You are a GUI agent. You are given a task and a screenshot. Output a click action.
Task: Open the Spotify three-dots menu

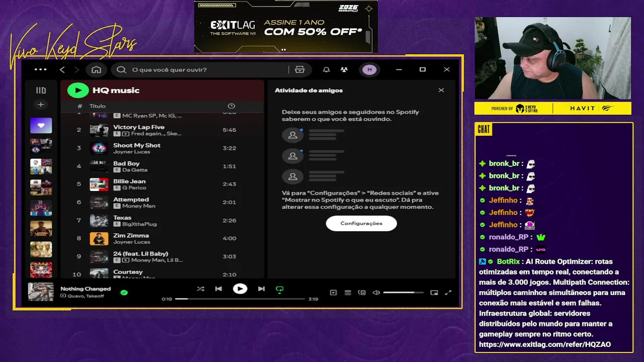tap(40, 70)
